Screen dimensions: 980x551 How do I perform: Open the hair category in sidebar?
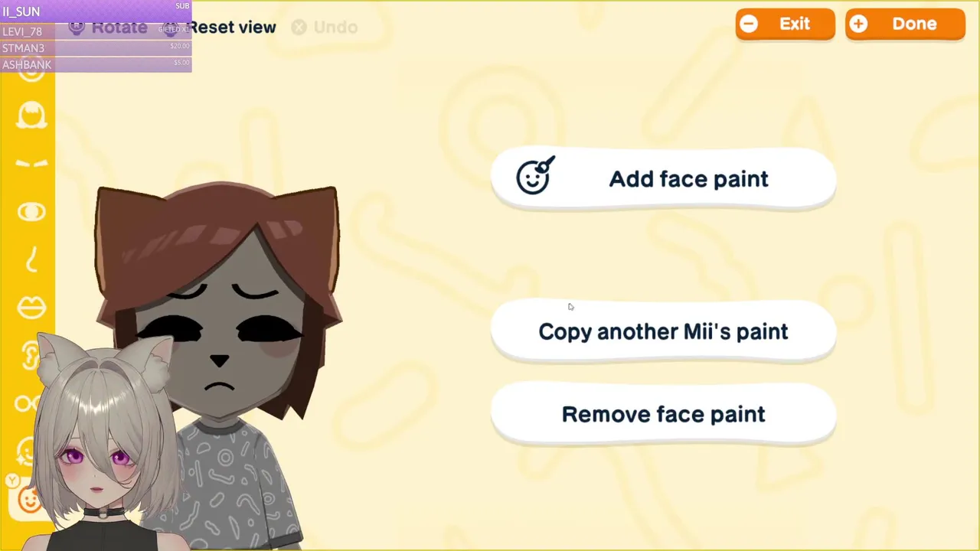tap(31, 116)
